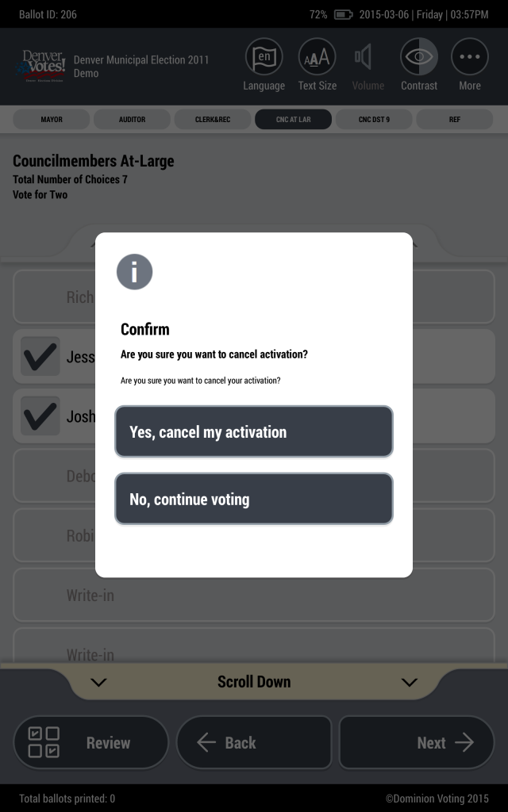
Task: Change the Text Size setting
Action: point(317,56)
